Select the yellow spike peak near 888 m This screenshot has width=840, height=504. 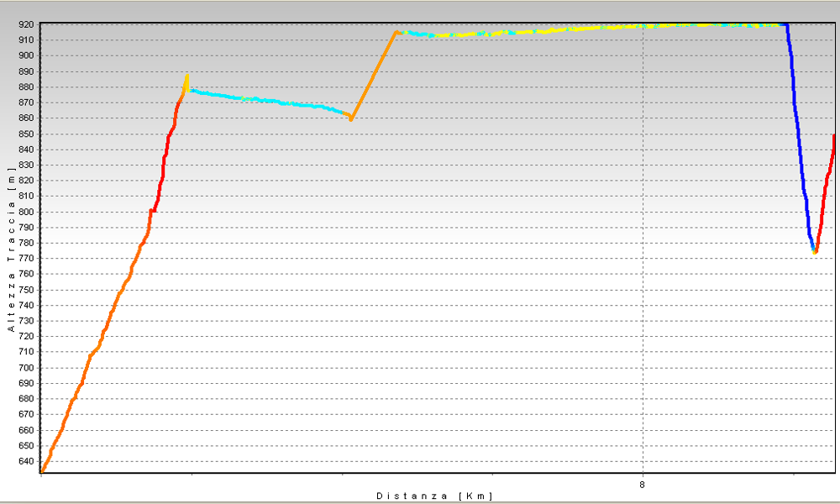tap(186, 76)
